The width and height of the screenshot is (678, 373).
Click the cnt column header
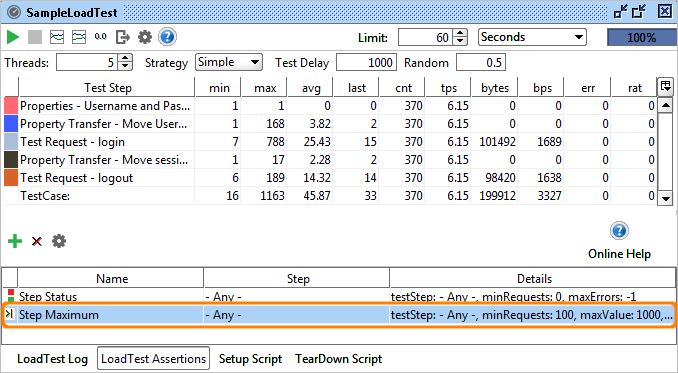pyautogui.click(x=403, y=88)
